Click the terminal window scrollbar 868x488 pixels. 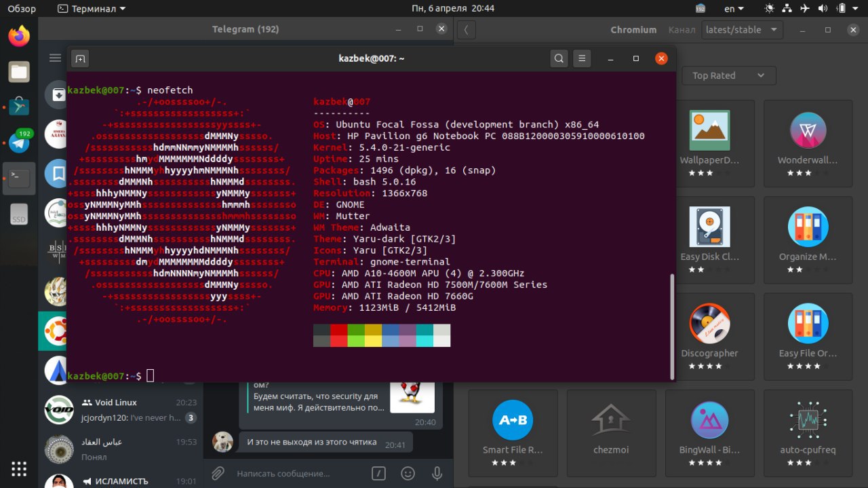click(672, 326)
